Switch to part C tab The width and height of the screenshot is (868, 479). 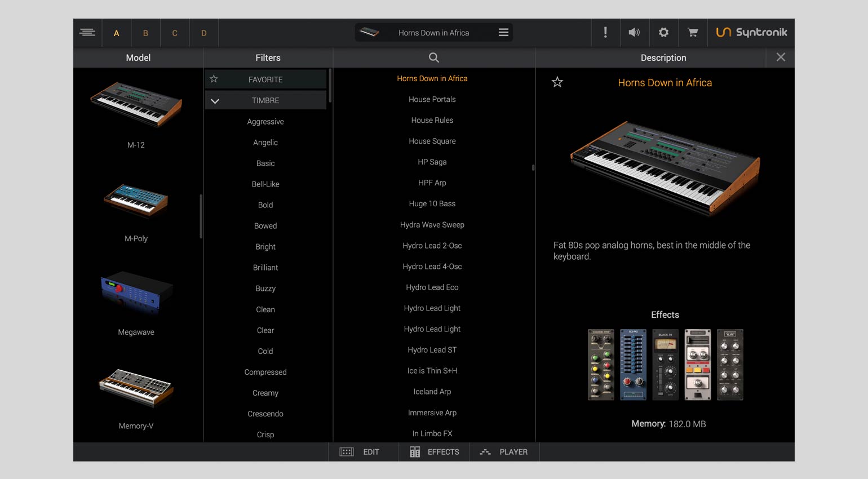click(x=175, y=33)
